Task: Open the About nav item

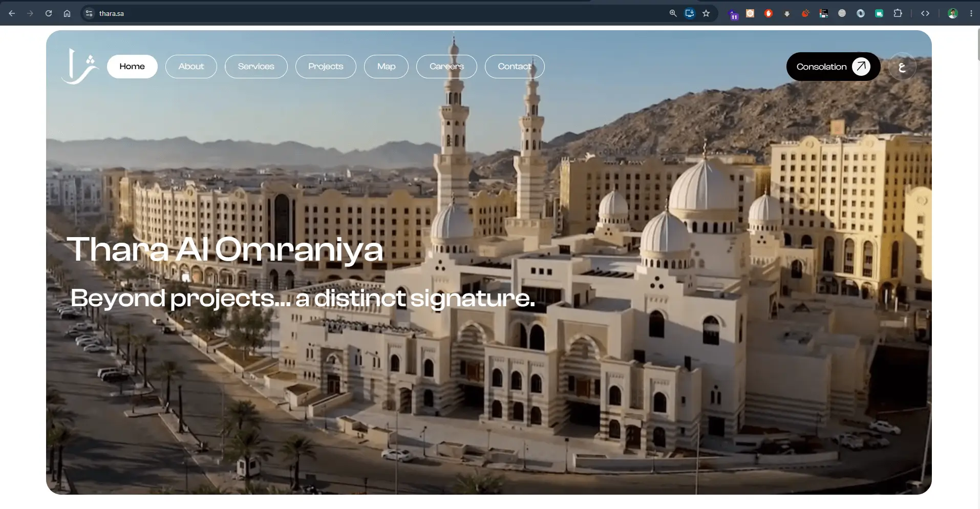Action: (191, 67)
